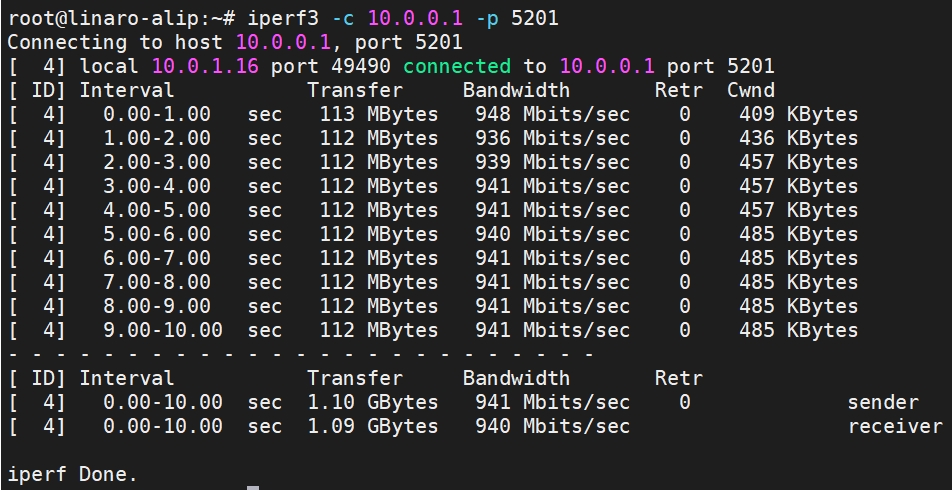Click the first 'Transfer' column header
Viewport: 952px width, 490px height.
[355, 90]
